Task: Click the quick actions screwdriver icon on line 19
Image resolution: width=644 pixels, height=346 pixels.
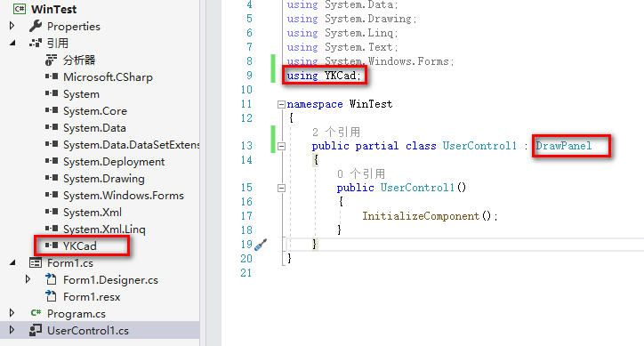Action: click(x=261, y=245)
